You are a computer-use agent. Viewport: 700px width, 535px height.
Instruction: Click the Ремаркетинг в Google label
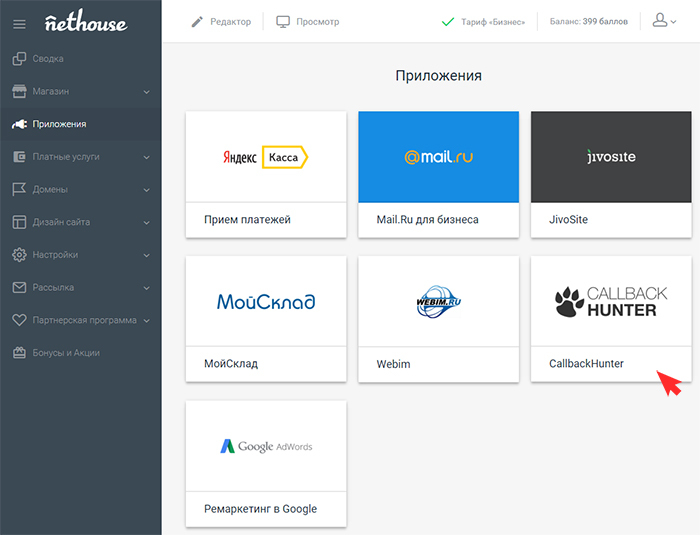[260, 509]
